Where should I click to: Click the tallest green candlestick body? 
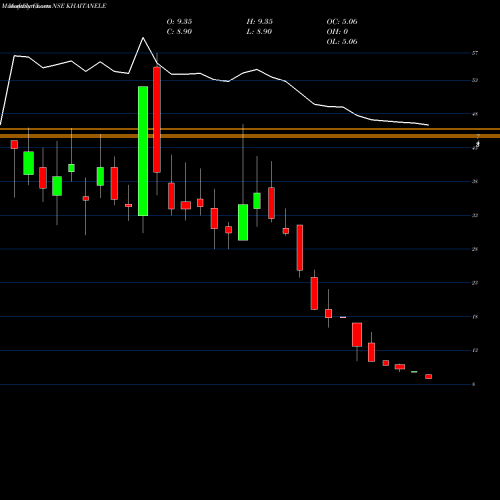143,151
